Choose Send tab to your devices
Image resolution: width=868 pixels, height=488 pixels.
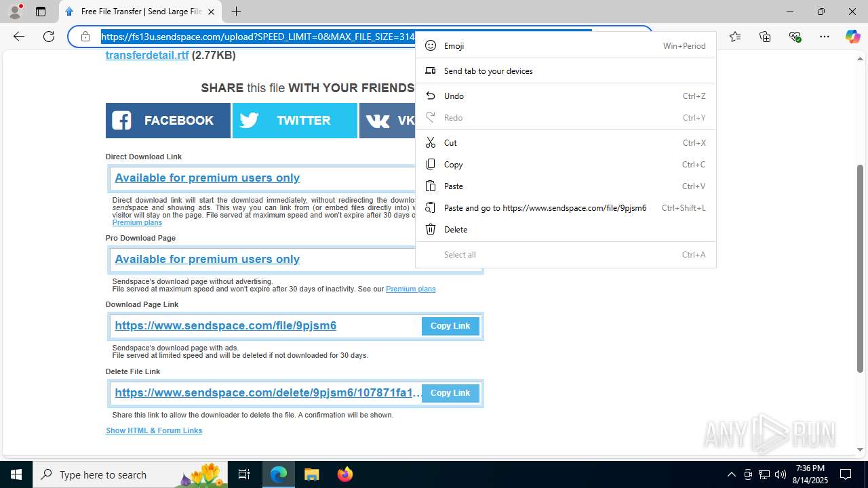coord(566,70)
